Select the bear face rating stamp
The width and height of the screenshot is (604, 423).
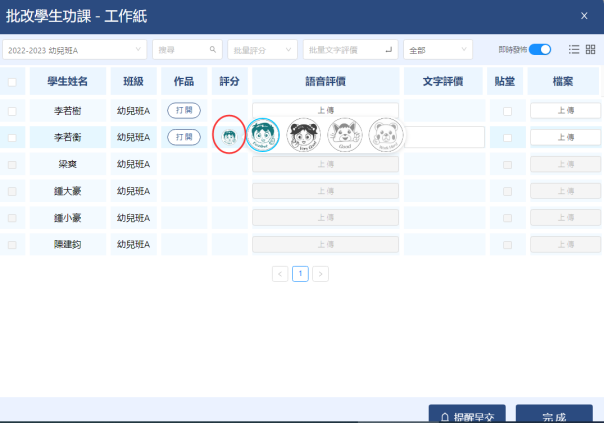point(385,135)
